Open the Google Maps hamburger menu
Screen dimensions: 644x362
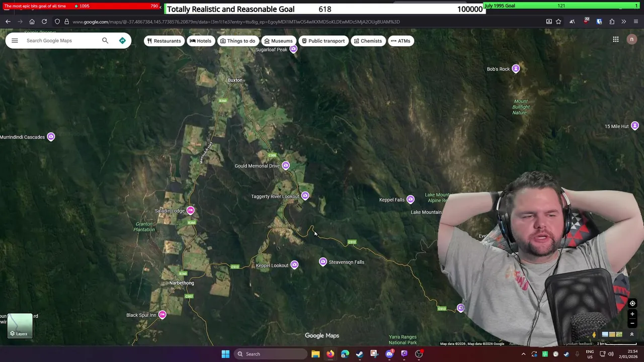pyautogui.click(x=15, y=41)
